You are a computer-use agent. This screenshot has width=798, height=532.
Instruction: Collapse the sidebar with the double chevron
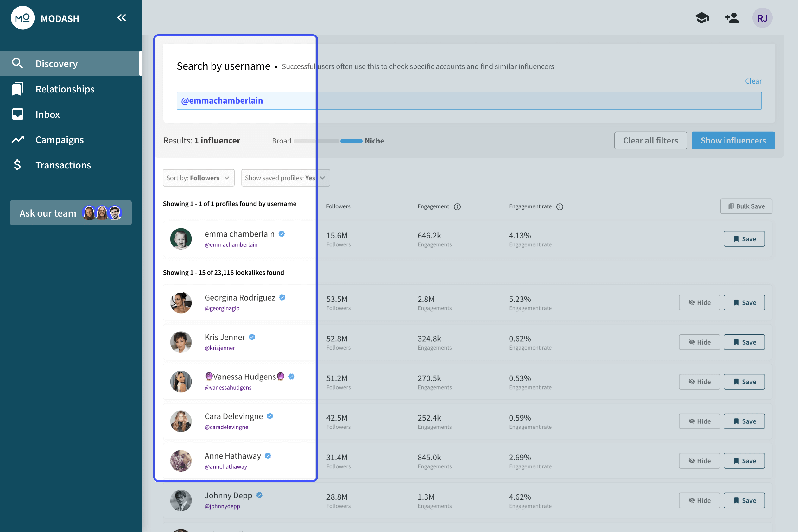point(122,18)
